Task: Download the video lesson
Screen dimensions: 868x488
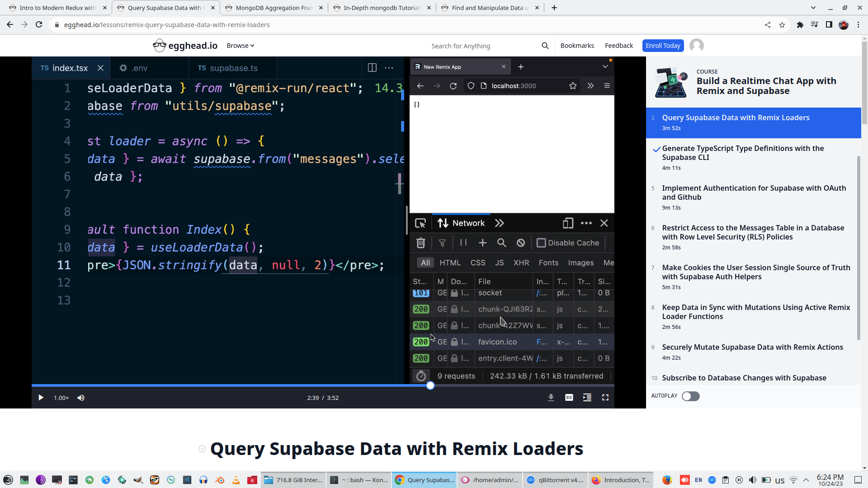Action: click(551, 398)
